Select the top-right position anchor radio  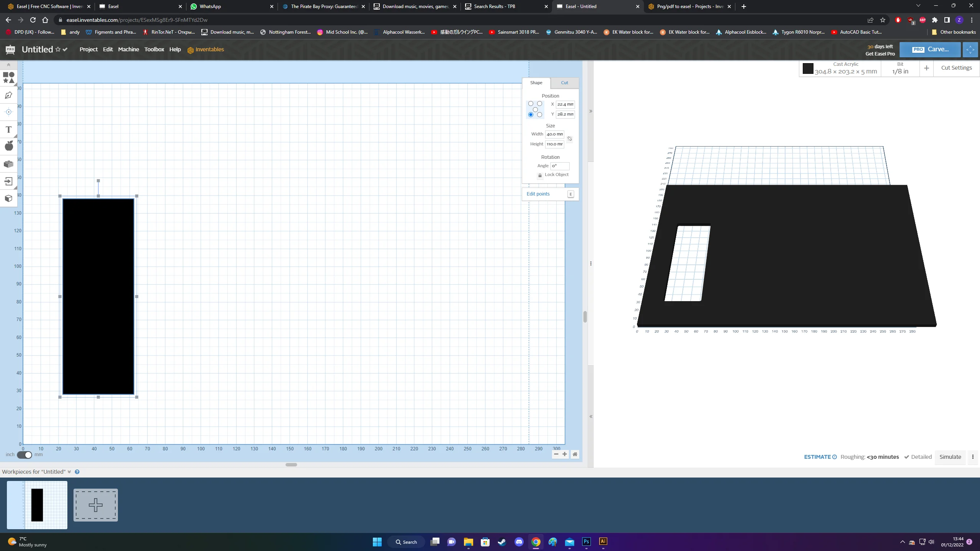[x=539, y=104]
